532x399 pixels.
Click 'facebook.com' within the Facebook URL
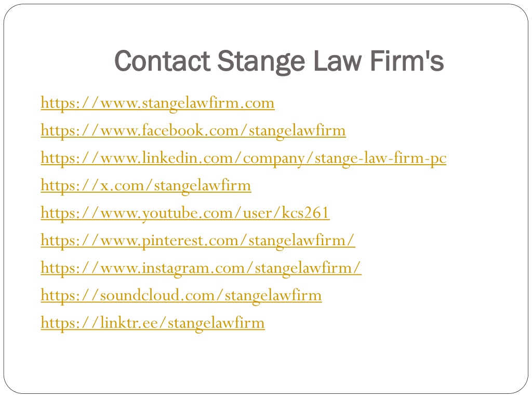(x=190, y=130)
